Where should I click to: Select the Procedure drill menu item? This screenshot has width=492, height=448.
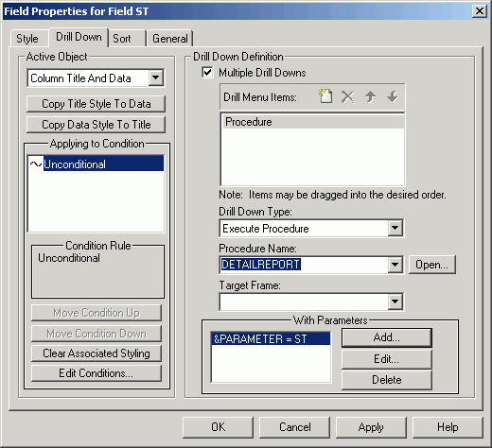coord(312,122)
